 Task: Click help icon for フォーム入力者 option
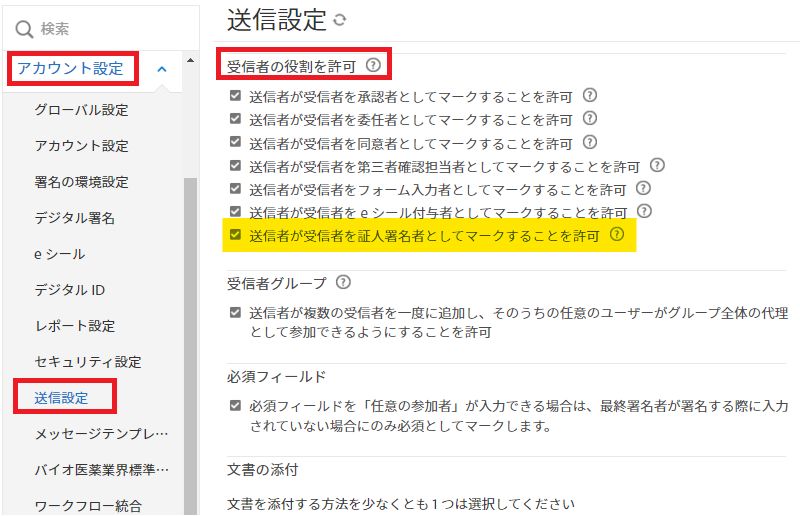[x=643, y=188]
